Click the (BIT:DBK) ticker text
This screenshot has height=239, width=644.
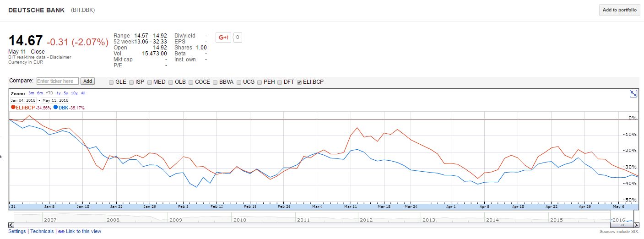[83, 10]
